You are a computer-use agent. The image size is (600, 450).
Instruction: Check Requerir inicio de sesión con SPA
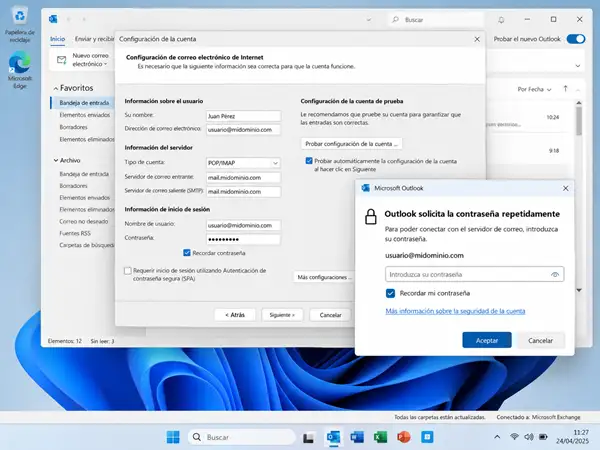pyautogui.click(x=127, y=271)
